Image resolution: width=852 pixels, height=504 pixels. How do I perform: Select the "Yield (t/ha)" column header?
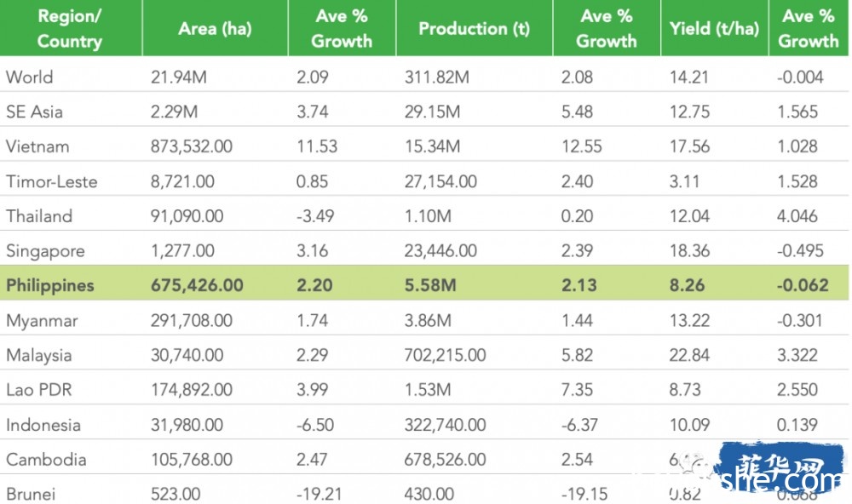(714, 28)
